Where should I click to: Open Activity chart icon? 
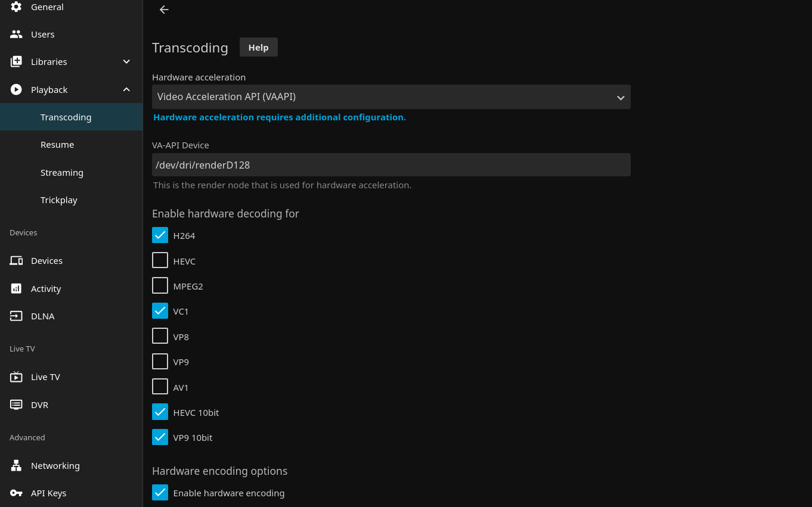point(16,289)
